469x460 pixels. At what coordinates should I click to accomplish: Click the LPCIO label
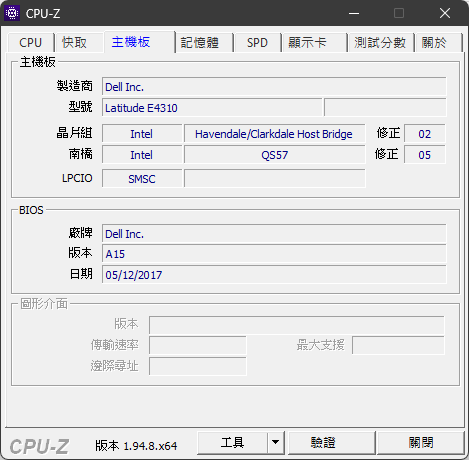pos(77,178)
